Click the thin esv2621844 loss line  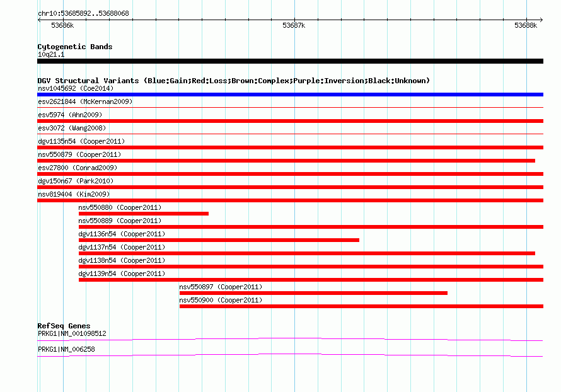290,107
